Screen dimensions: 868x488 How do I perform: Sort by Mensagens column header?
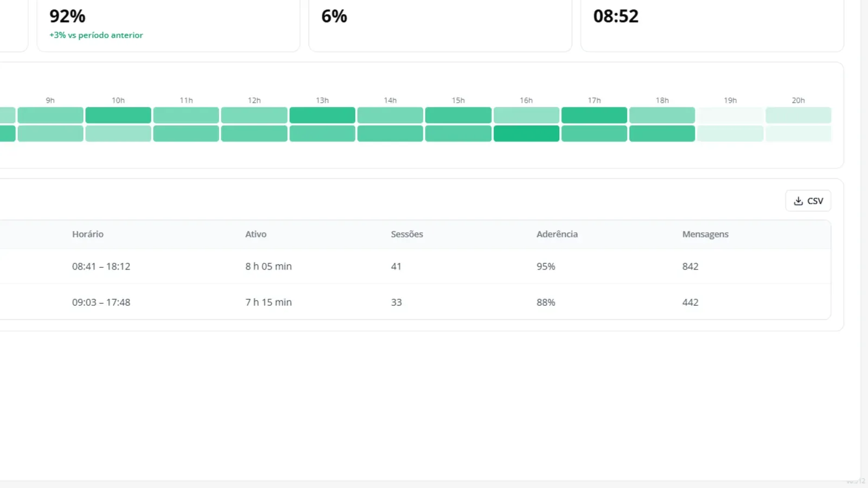click(705, 234)
